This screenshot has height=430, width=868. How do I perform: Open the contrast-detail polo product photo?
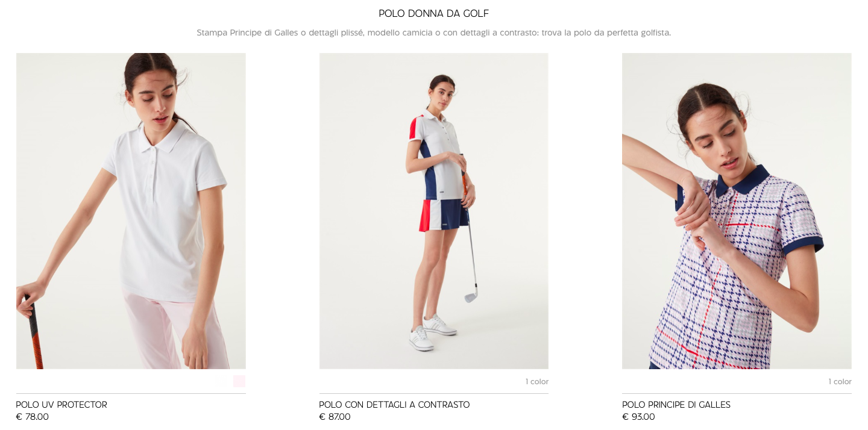pos(434,211)
